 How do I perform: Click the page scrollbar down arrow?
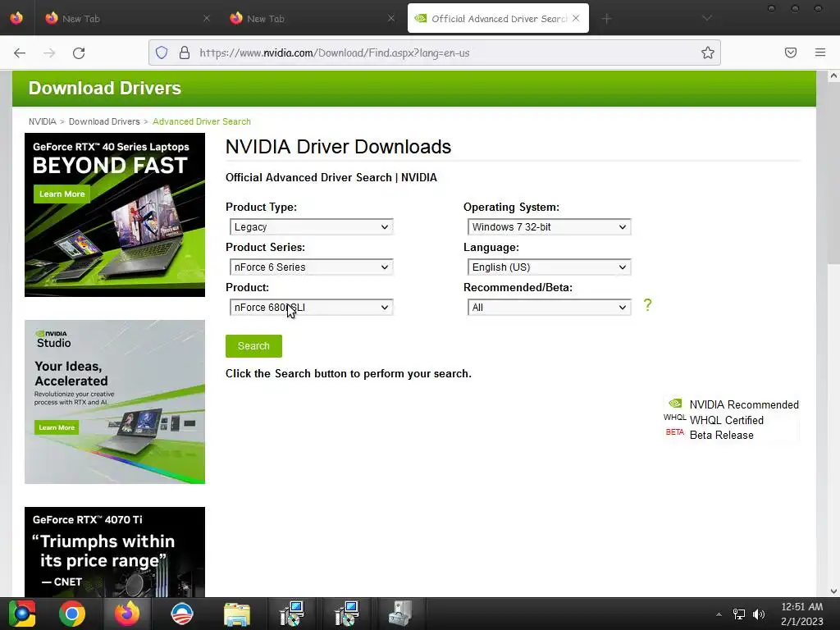[833, 591]
